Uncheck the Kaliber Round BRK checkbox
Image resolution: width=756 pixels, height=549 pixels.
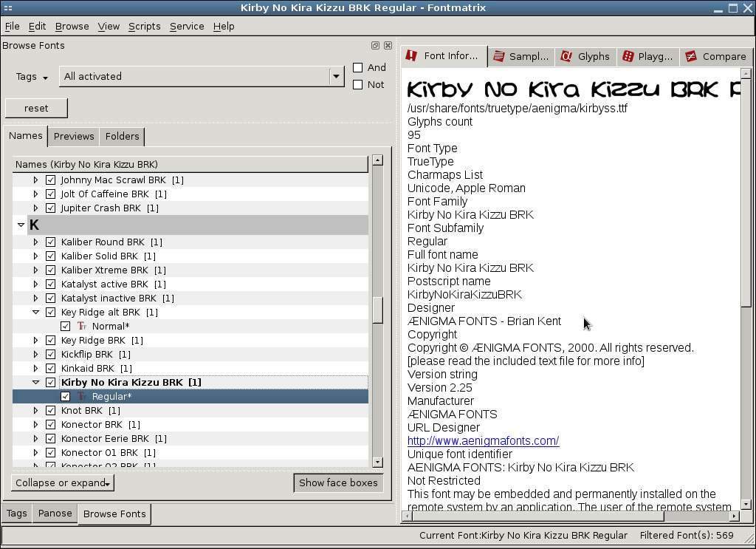click(50, 242)
